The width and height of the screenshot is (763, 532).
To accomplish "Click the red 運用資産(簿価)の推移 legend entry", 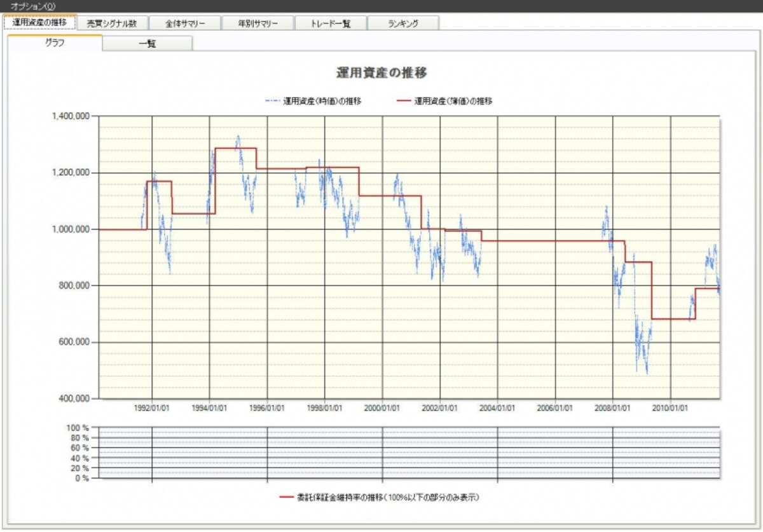I will point(444,100).
